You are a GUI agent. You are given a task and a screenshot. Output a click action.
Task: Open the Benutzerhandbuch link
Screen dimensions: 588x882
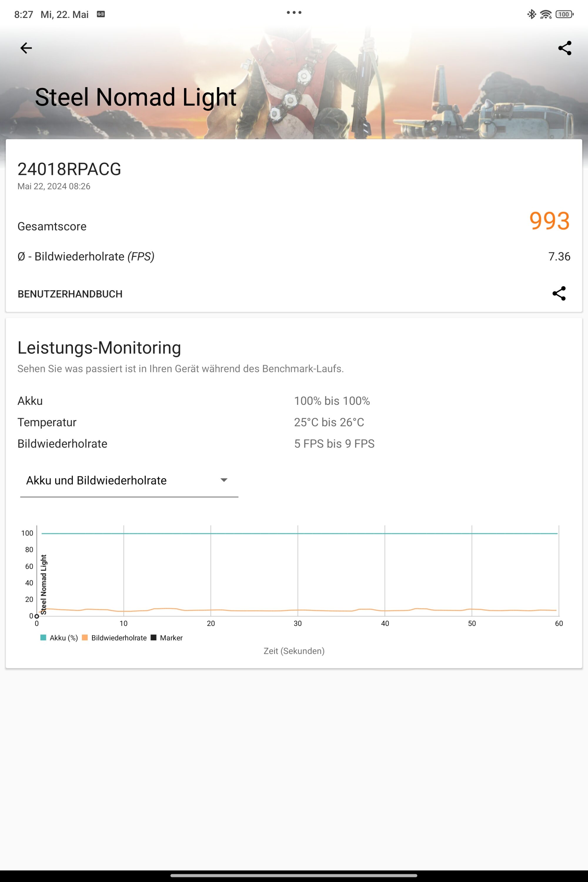[70, 294]
